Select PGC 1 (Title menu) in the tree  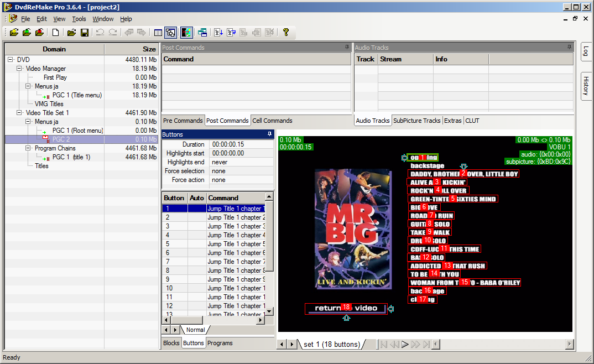tap(77, 95)
